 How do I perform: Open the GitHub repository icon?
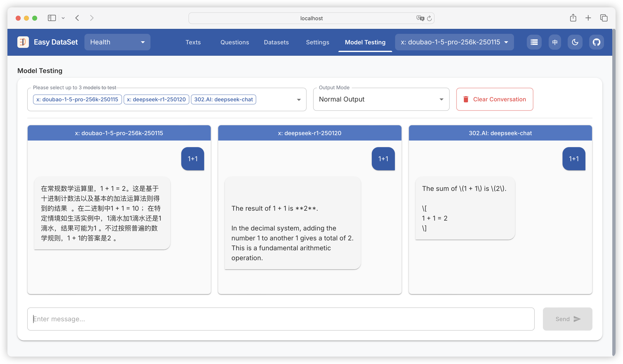click(x=596, y=42)
